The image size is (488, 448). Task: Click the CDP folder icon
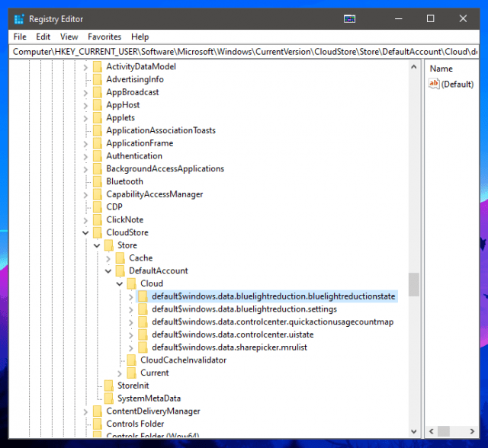[98, 206]
